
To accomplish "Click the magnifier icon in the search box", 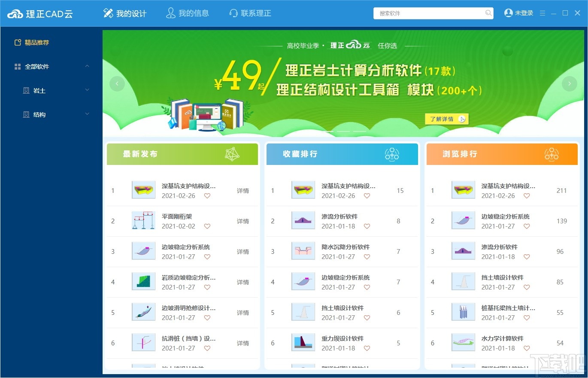I will (488, 13).
